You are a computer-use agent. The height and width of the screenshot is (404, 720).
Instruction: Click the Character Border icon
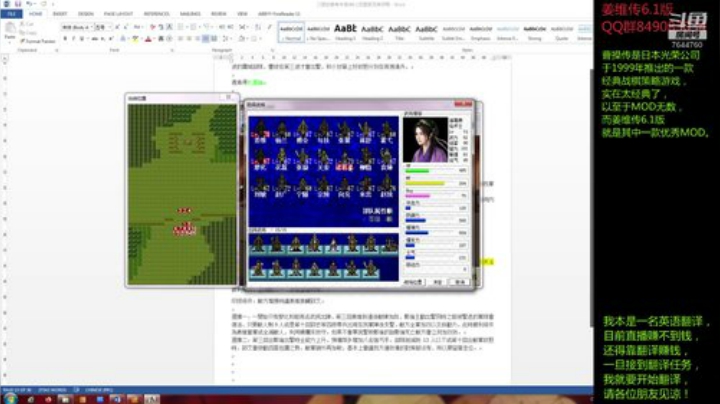(x=169, y=28)
